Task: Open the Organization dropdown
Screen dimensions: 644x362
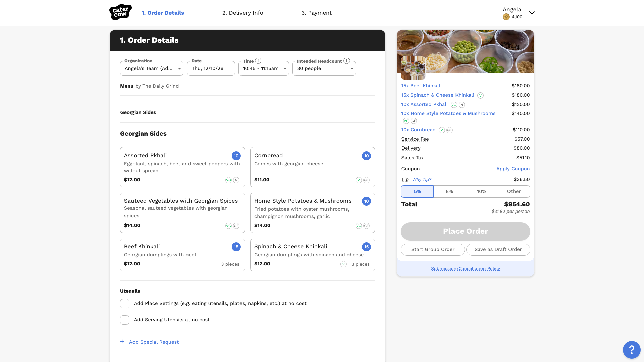Action: pyautogui.click(x=152, y=68)
